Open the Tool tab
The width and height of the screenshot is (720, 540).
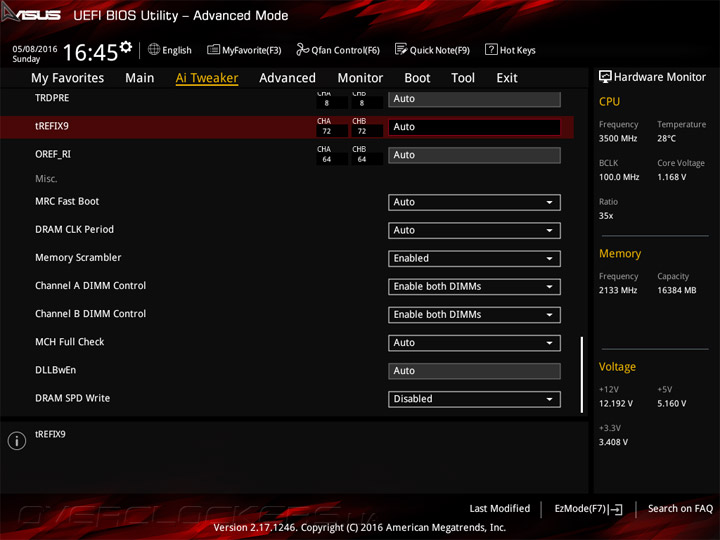tap(463, 78)
